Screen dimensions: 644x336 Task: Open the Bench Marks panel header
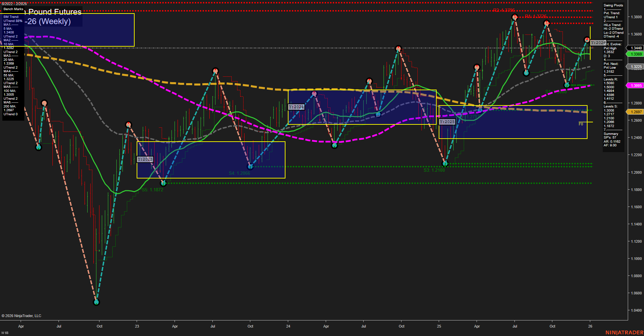(x=13, y=9)
